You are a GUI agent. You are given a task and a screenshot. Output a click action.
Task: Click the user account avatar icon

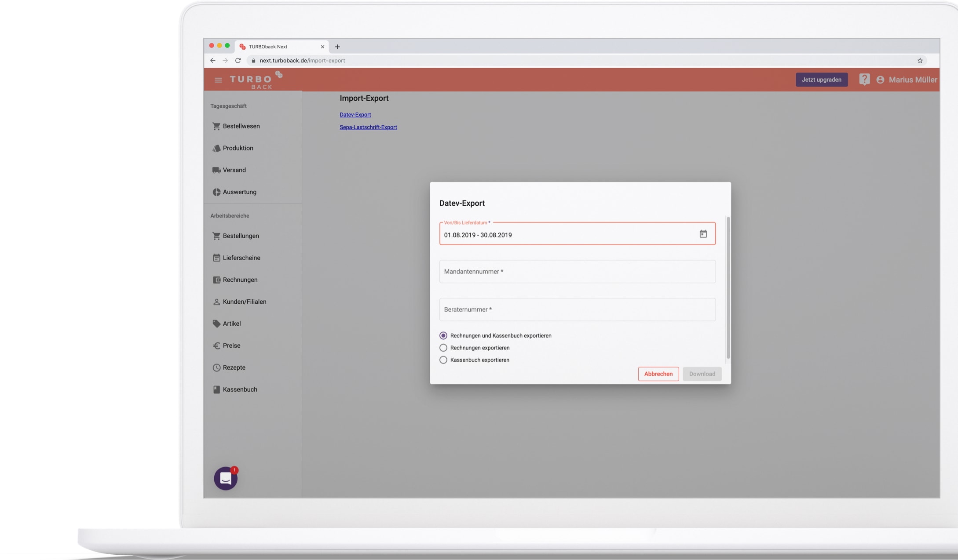point(880,80)
